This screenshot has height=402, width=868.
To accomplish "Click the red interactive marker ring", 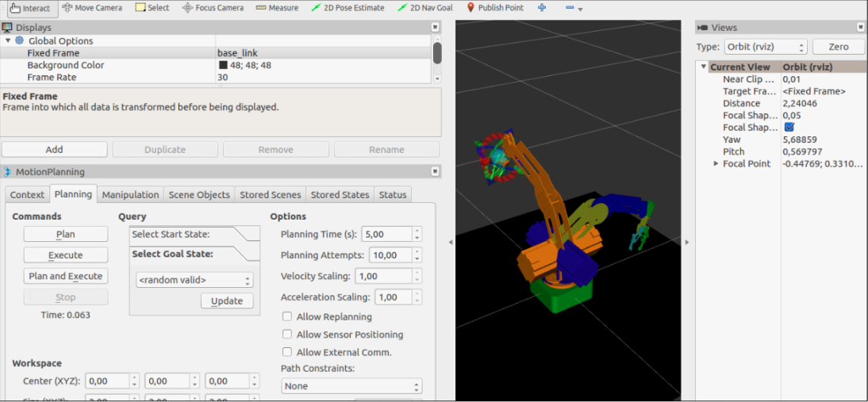I will [x=497, y=158].
